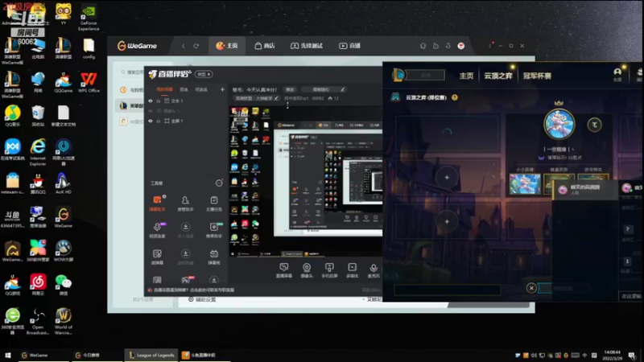644x362 pixels.
Task: Add a new scene with plus icon
Action: tap(222, 89)
